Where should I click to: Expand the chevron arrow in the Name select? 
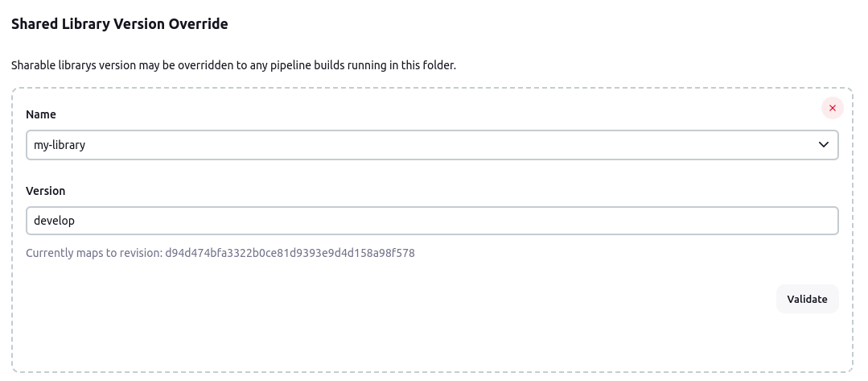click(x=823, y=145)
